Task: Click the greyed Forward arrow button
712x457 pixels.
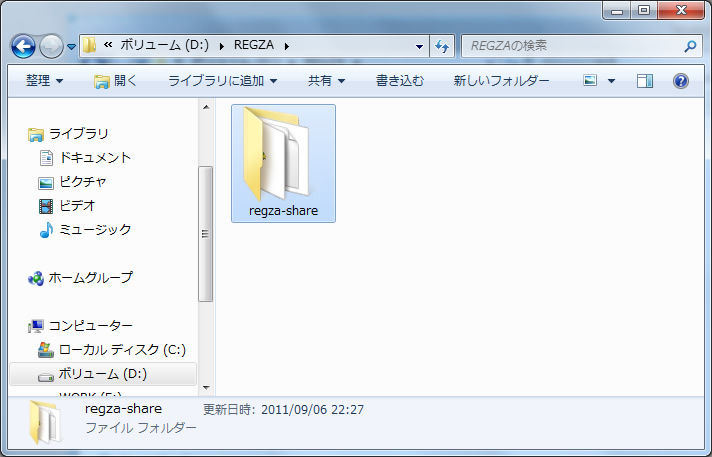Action: click(51, 46)
